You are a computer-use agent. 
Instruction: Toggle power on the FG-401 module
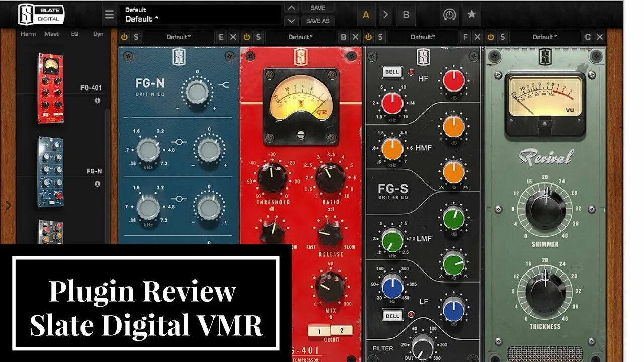pos(246,37)
